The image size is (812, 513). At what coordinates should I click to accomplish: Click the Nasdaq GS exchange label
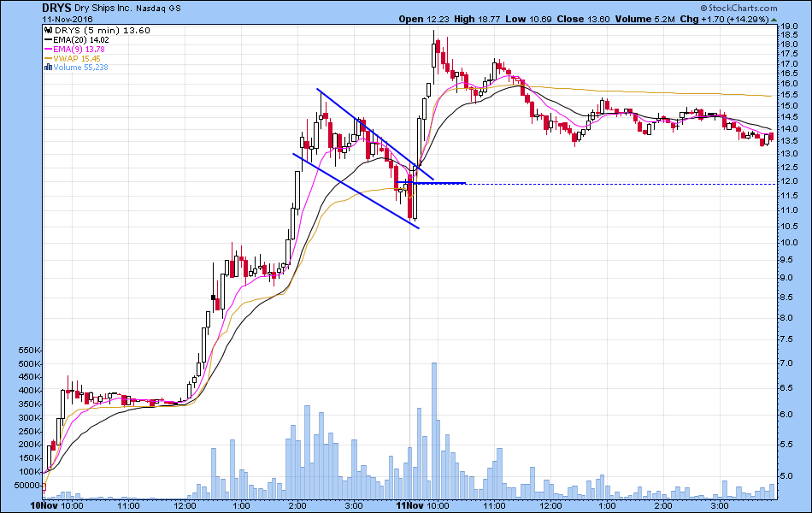coord(158,9)
